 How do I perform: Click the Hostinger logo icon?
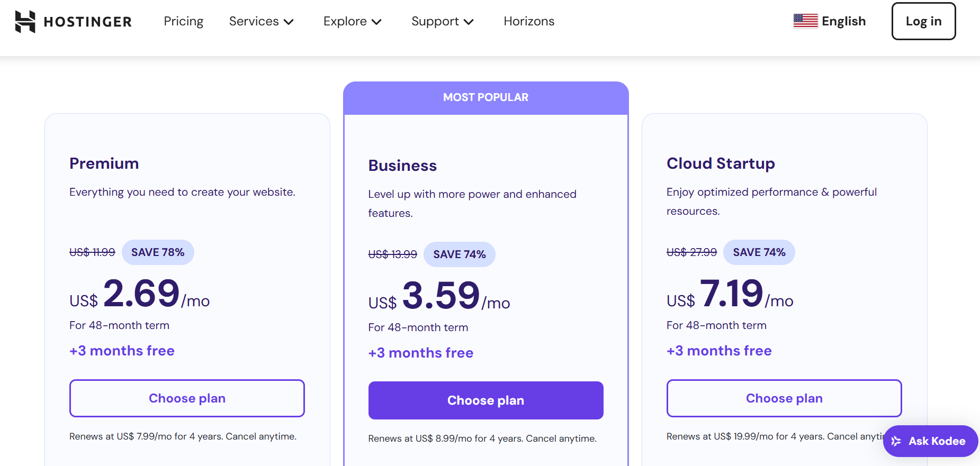(x=25, y=22)
